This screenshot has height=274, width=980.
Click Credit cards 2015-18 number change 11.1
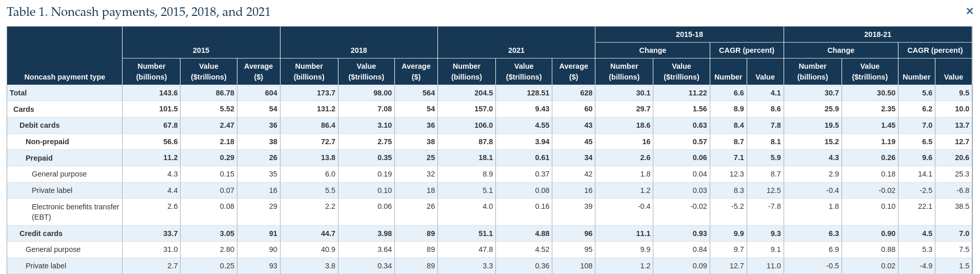tap(643, 233)
